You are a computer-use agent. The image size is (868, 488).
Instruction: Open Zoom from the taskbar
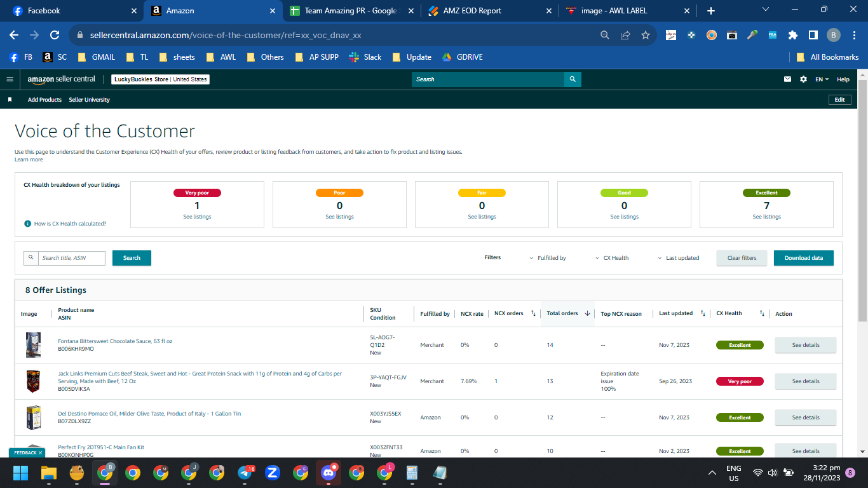273,473
